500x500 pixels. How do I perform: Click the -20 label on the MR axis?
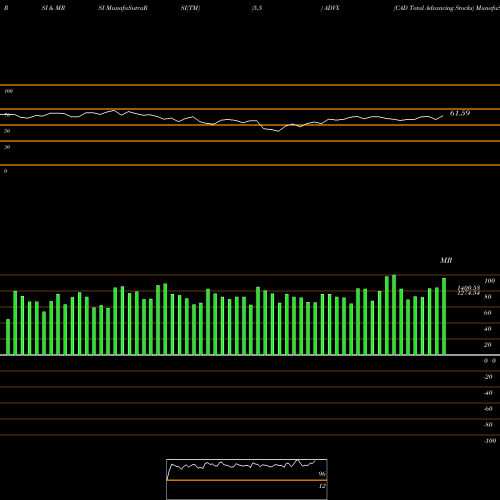pos(488,377)
